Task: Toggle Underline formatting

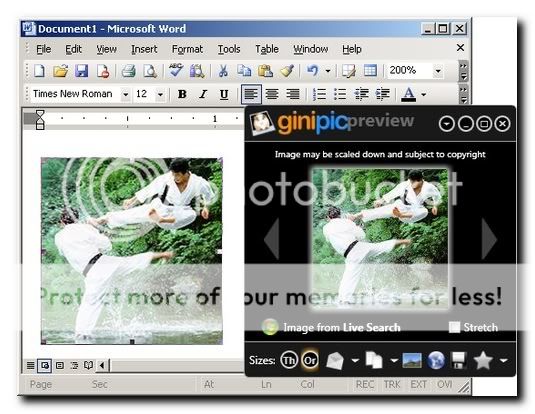Action: click(224, 94)
